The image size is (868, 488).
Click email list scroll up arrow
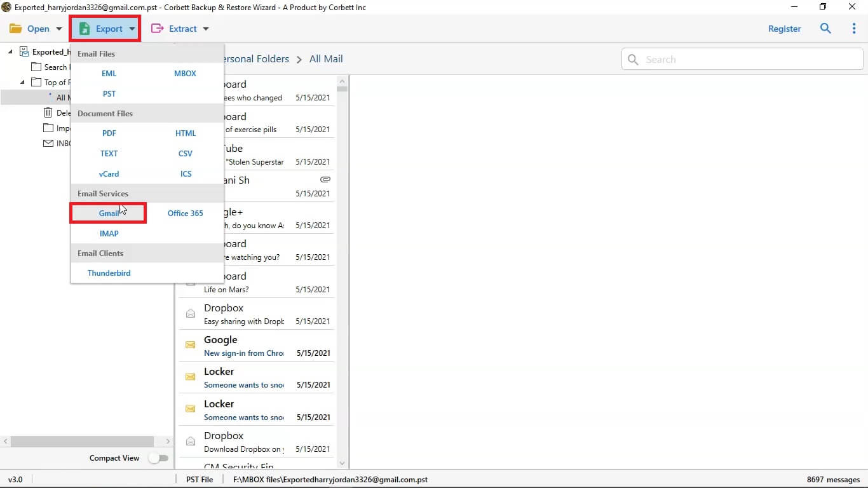point(342,81)
